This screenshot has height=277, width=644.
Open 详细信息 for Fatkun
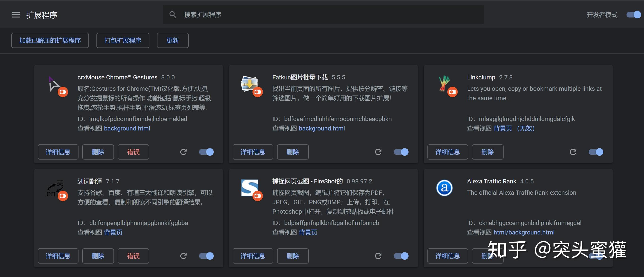point(253,152)
